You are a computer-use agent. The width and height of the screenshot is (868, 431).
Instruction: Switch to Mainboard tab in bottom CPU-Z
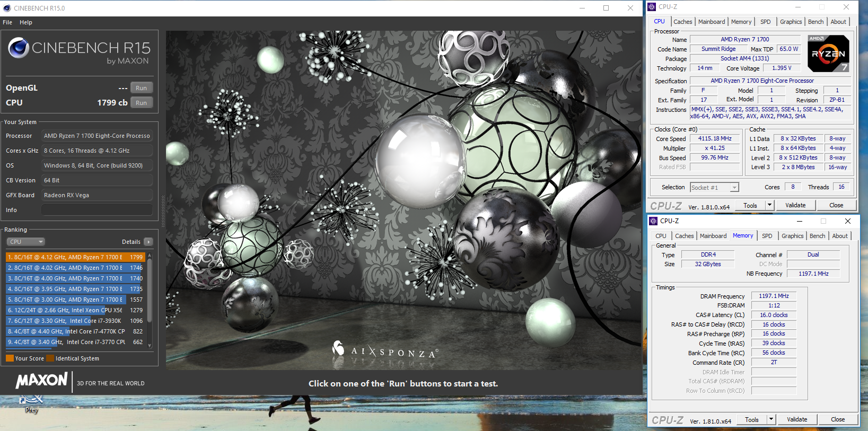click(x=713, y=236)
